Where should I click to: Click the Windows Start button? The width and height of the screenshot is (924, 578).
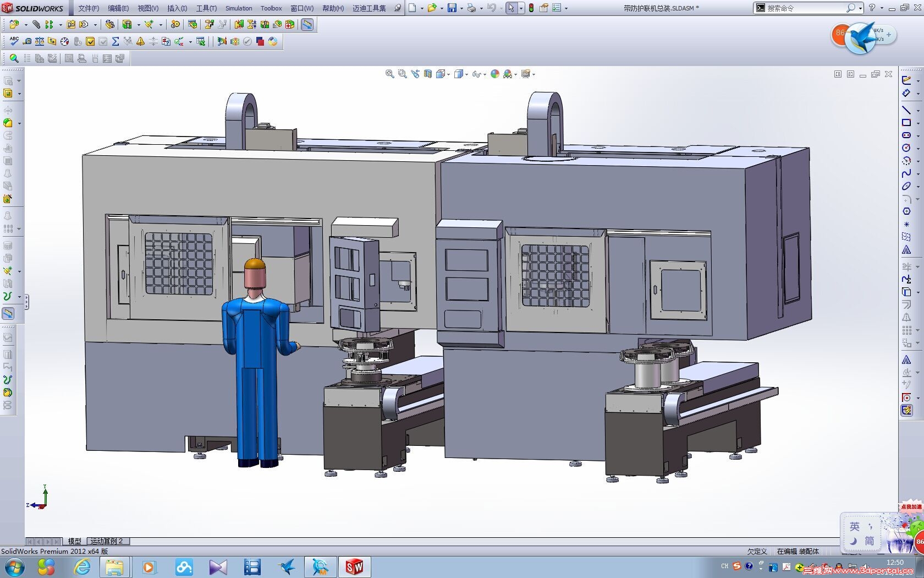14,566
